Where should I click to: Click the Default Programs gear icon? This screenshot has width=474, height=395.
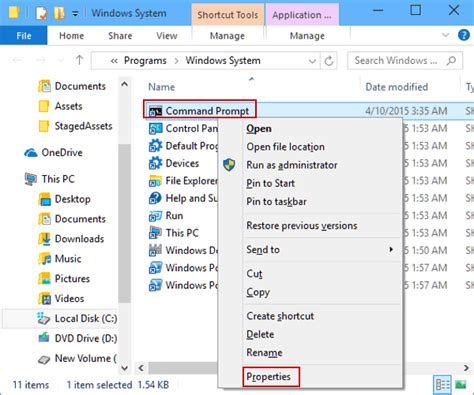[x=155, y=146]
